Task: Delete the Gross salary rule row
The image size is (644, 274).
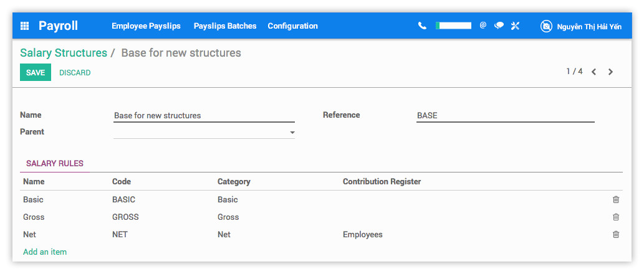Action: tap(616, 217)
